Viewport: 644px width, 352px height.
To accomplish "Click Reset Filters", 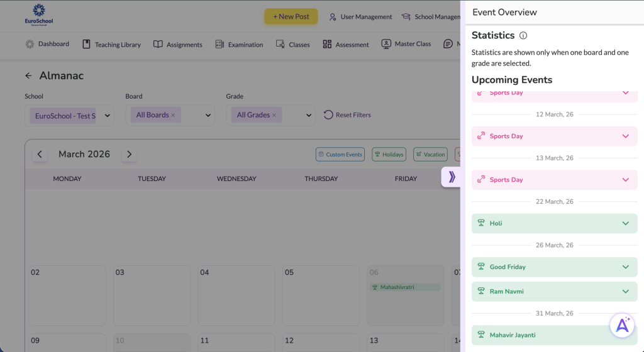I will pos(347,115).
